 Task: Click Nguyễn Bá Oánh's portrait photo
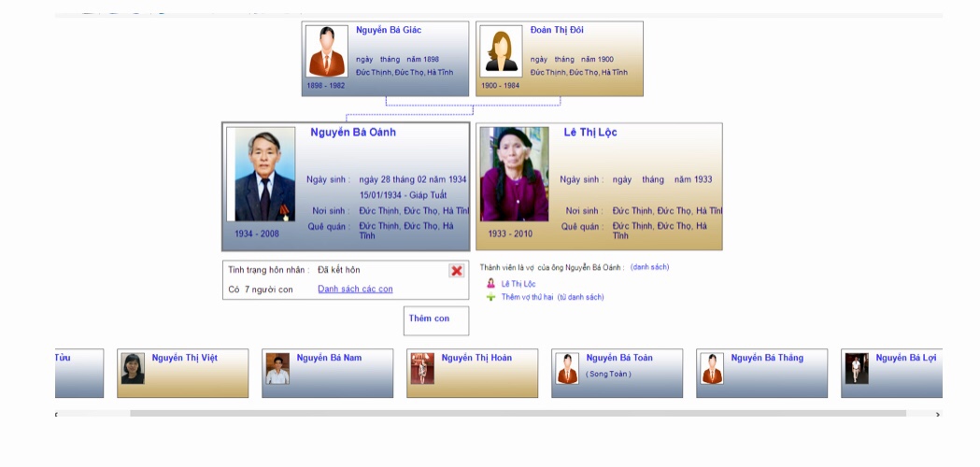point(261,175)
